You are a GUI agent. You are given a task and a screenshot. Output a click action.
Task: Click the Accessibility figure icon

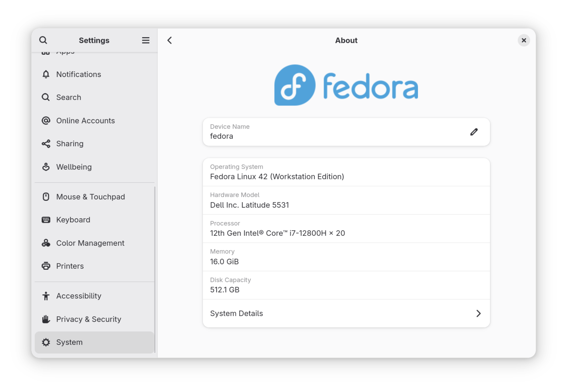(x=46, y=296)
